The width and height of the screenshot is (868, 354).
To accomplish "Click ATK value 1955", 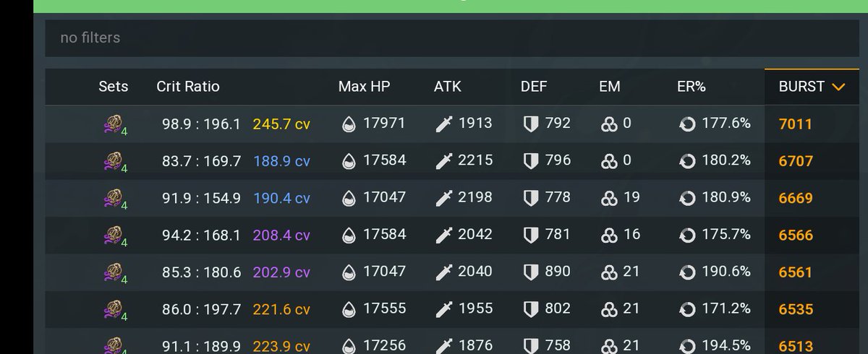I will pyautogui.click(x=475, y=309).
